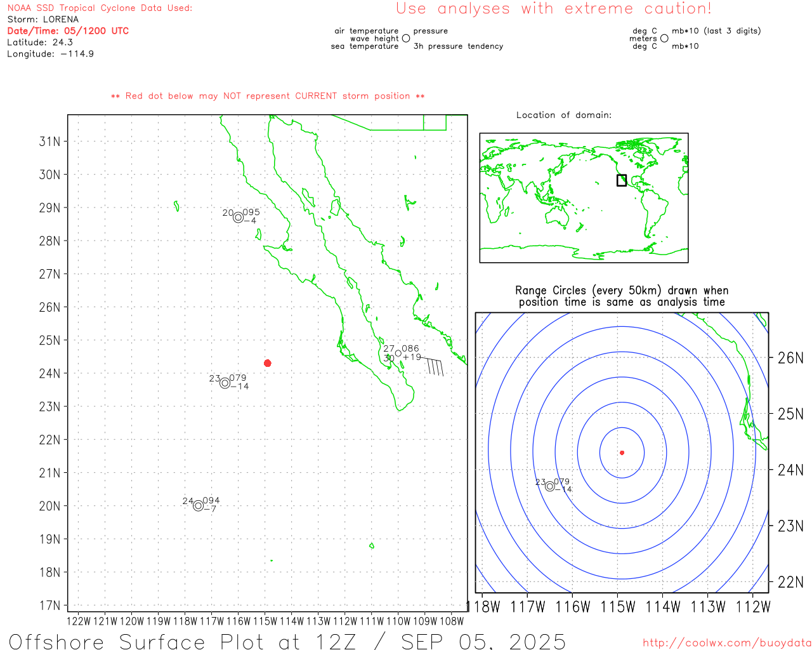Click the world locator map thumbnail

[584, 198]
